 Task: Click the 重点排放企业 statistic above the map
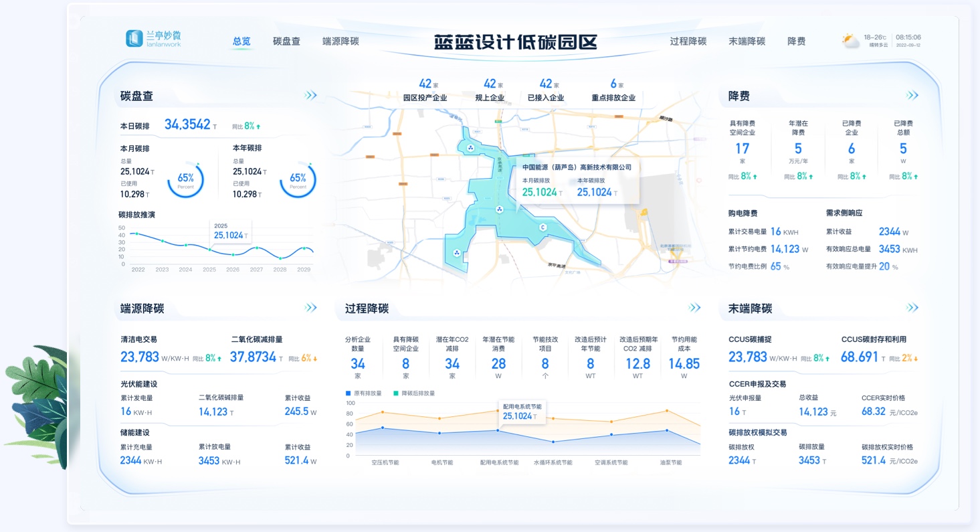(614, 88)
